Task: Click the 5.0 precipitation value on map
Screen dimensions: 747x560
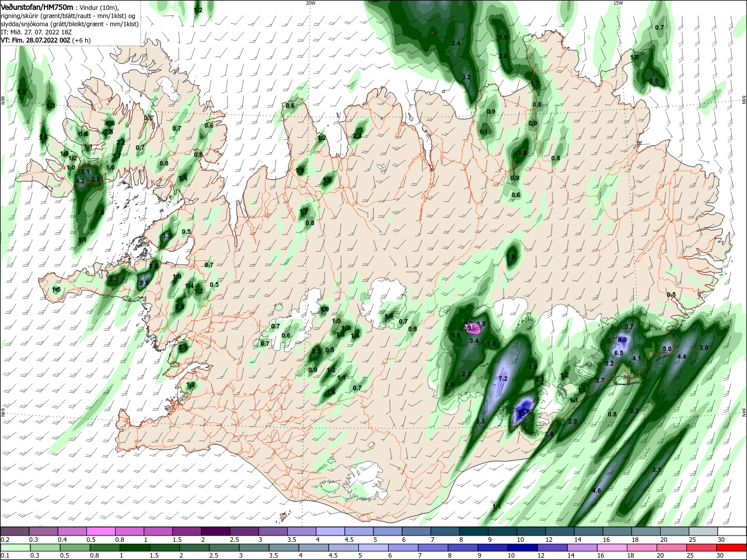Action: tap(668, 349)
